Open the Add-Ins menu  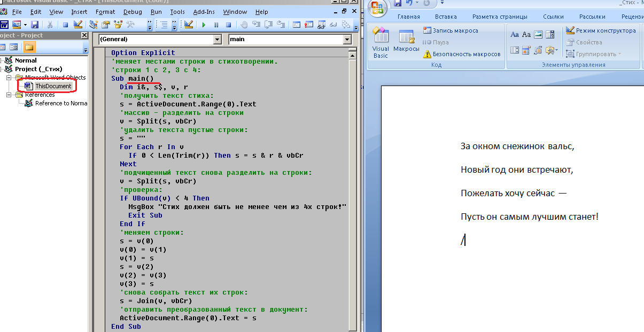pos(204,12)
